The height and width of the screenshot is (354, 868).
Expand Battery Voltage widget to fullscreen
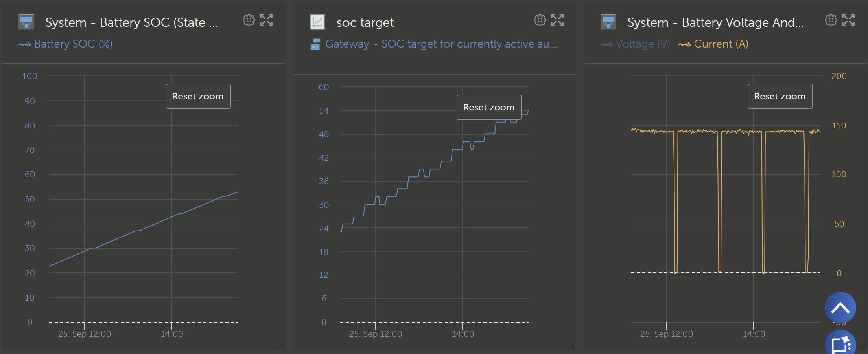coord(848,20)
